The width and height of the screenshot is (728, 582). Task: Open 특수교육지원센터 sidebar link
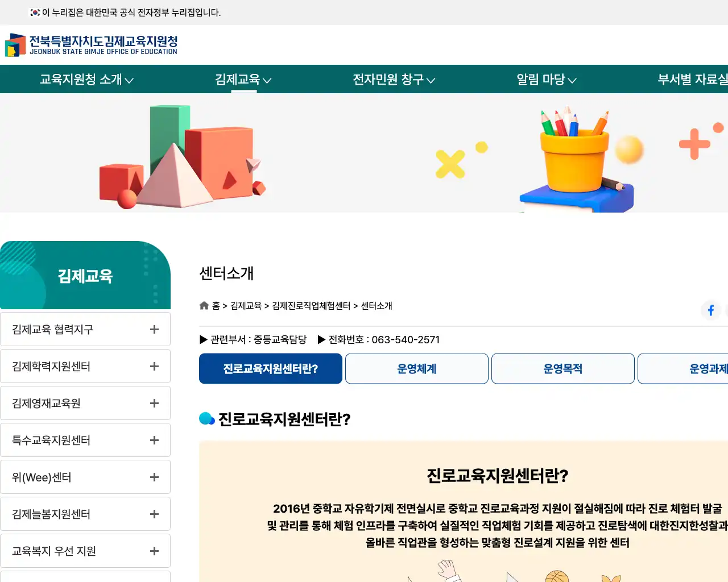pos(51,440)
